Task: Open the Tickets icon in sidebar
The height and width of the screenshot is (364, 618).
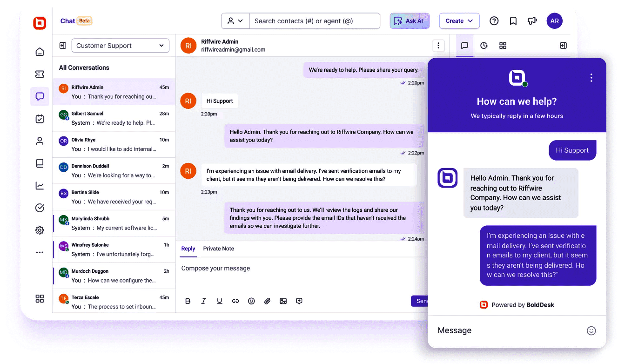Action: click(40, 74)
